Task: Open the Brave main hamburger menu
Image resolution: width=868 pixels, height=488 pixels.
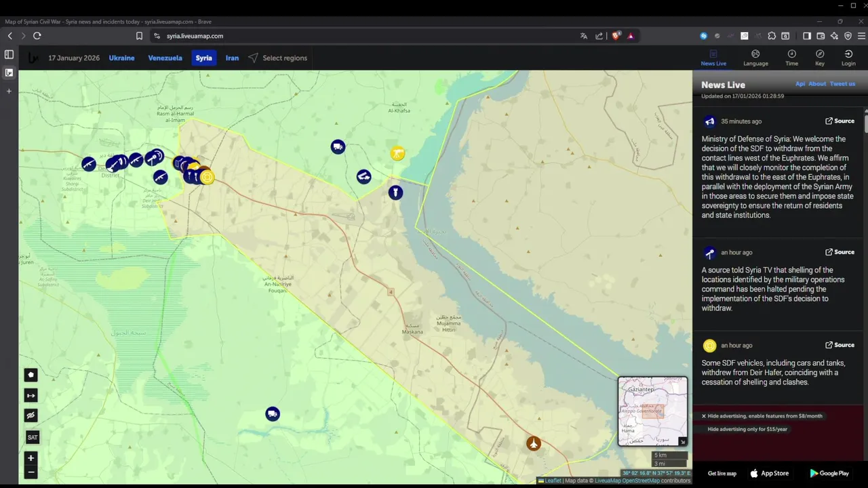Action: (x=861, y=36)
